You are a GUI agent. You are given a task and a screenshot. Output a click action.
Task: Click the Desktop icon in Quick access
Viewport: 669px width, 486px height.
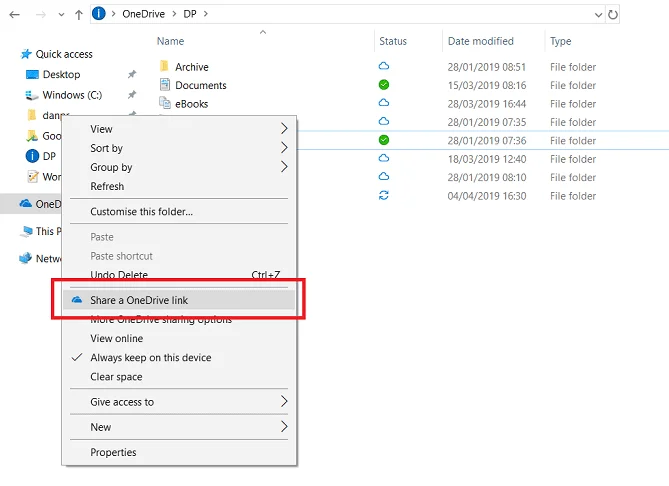pyautogui.click(x=32, y=75)
